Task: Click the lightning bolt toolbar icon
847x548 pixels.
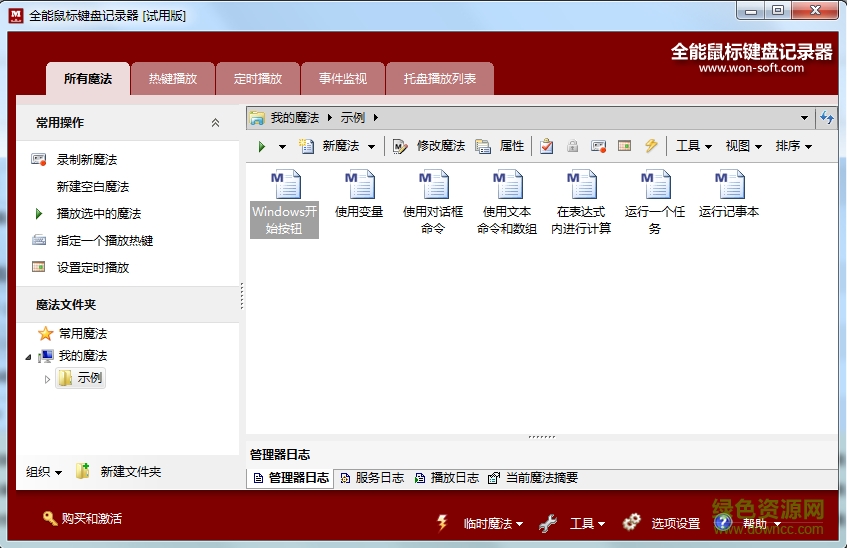Action: (651, 146)
